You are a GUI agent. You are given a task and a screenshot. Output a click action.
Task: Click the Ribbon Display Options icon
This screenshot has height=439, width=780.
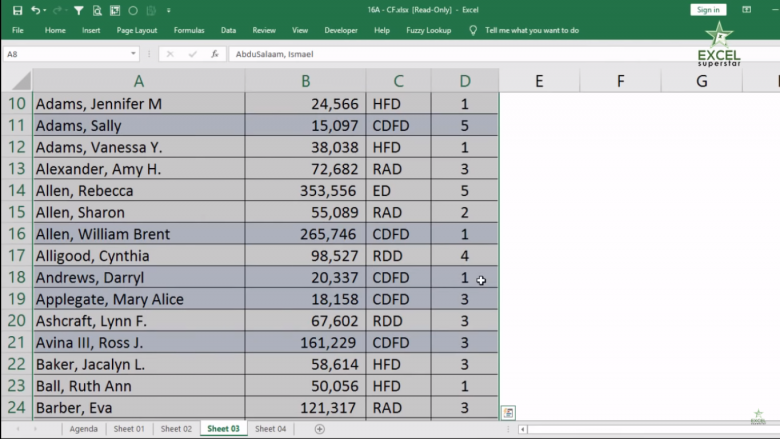pyautogui.click(x=746, y=10)
